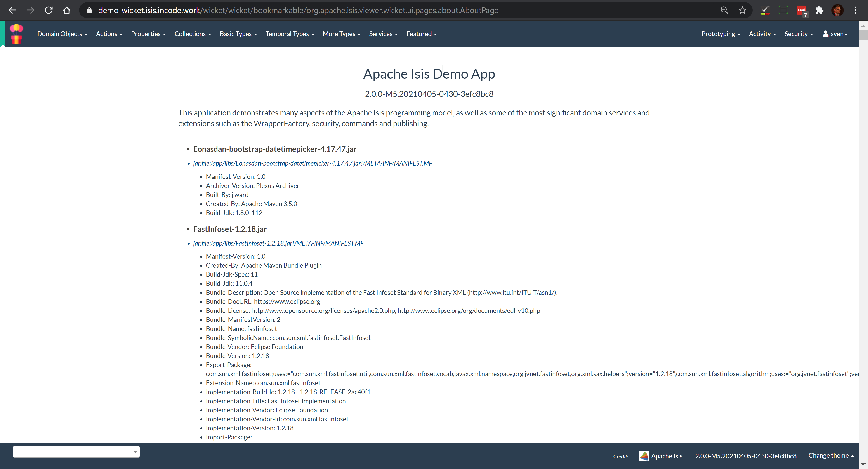Viewport: 868px width, 469px height.
Task: Open the Eonasdan datetimepicker MANIFEST.MF link
Action: point(312,163)
